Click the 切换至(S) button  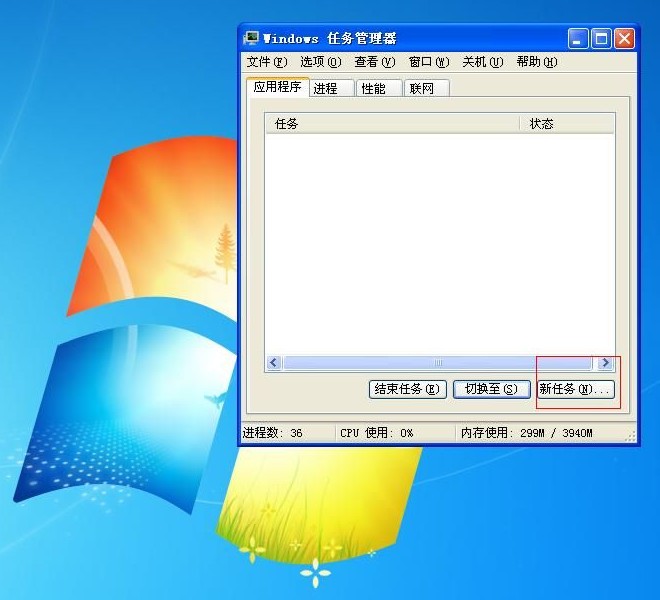[x=491, y=389]
